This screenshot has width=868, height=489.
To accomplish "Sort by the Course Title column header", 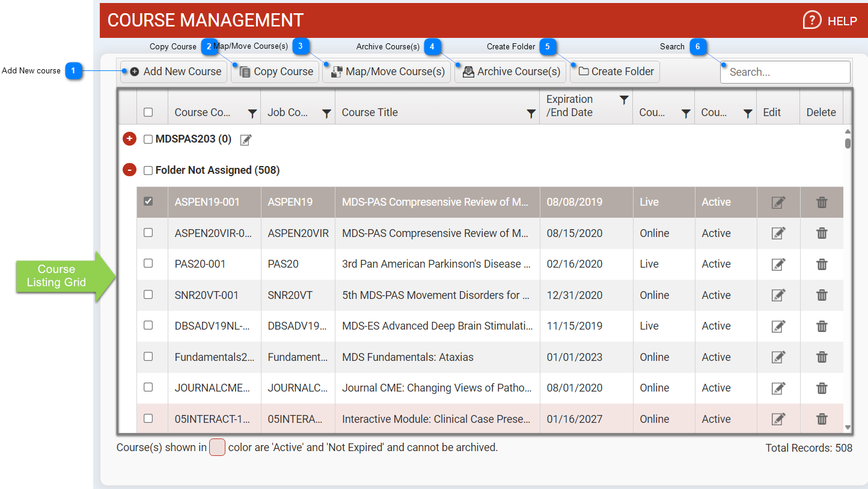I will pos(370,112).
